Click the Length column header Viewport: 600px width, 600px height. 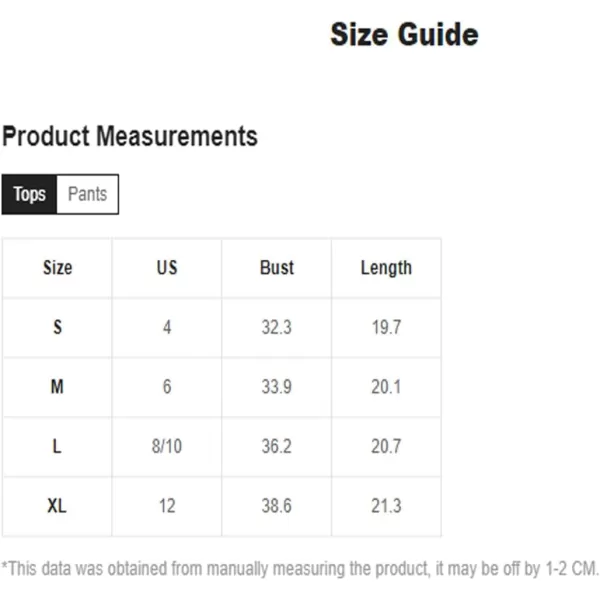(386, 268)
